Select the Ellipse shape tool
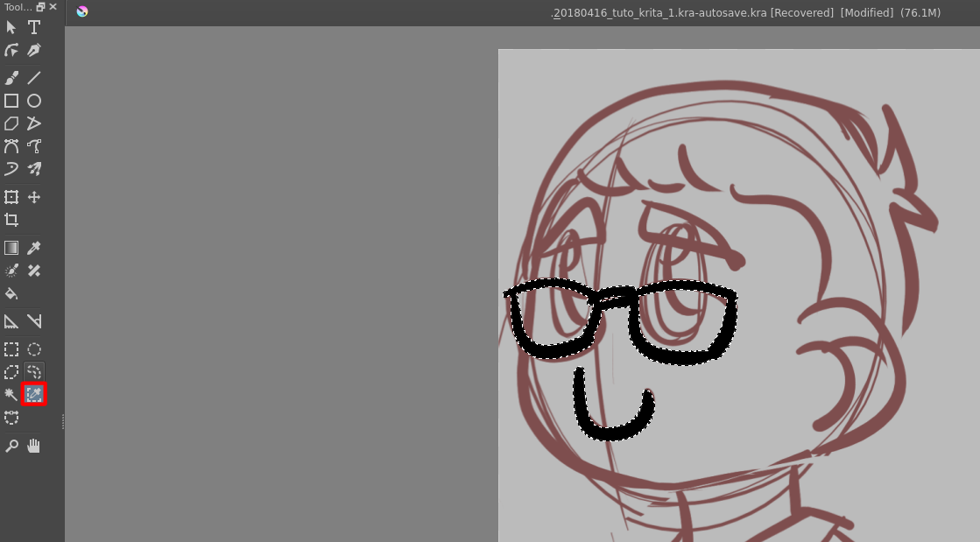The height and width of the screenshot is (542, 980). (34, 101)
